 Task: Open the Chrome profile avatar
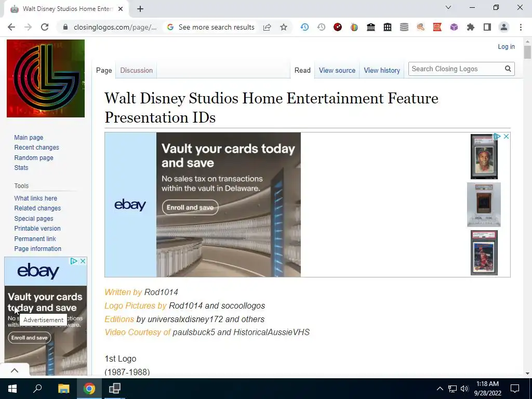pos(504,27)
